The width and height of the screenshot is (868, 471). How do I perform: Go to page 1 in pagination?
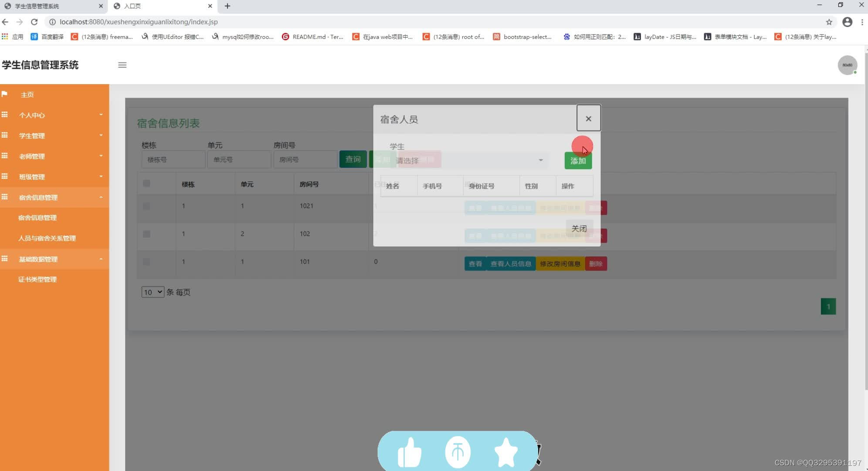tap(828, 307)
